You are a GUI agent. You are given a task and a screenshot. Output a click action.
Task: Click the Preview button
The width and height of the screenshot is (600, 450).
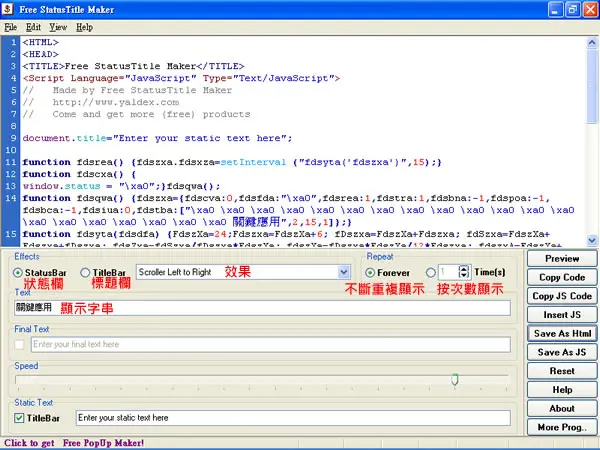tap(562, 259)
